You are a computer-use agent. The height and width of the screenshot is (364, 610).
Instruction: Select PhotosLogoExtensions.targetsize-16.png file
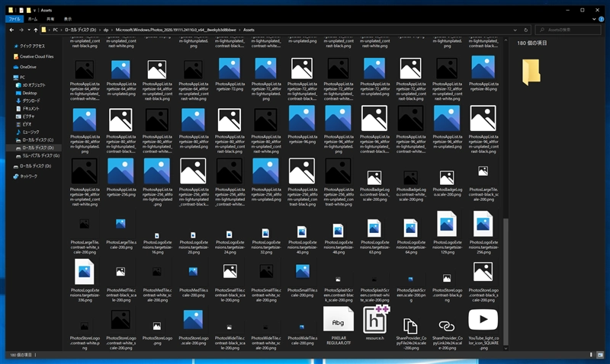(157, 243)
